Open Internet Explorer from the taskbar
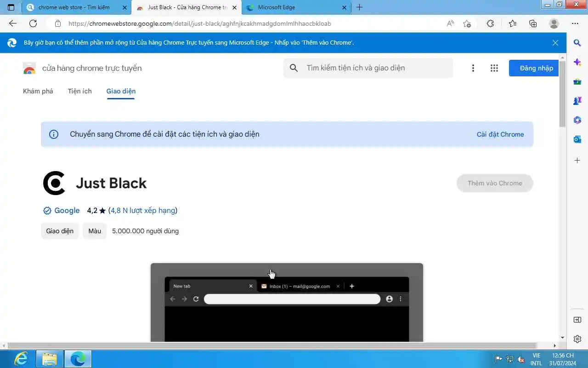Screen dimensions: 588x368 (21, 359)
